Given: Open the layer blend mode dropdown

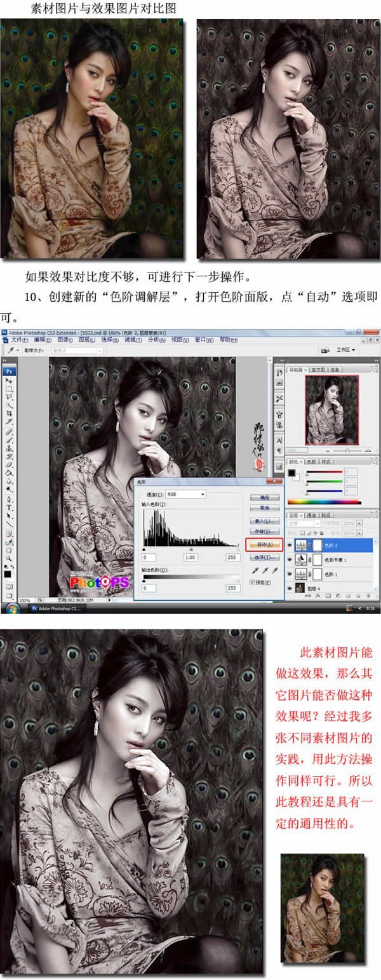Looking at the screenshot, I should (304, 523).
